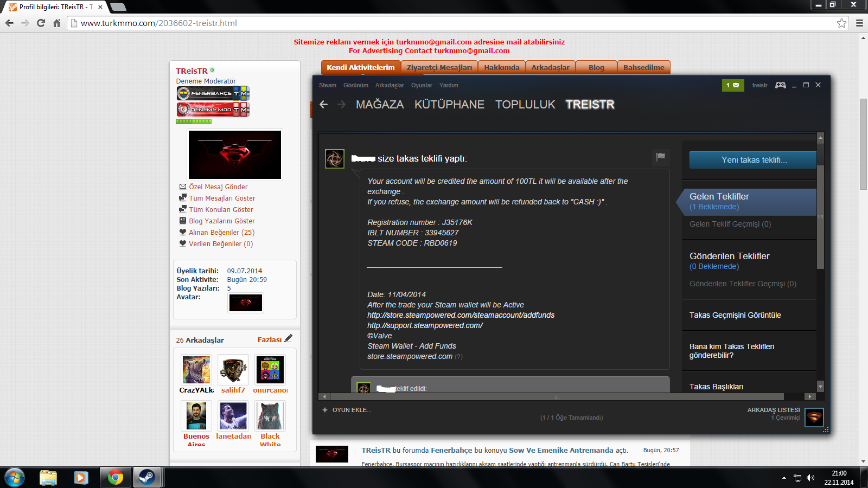868x488 pixels.
Task: Reload the turkmmo page
Action: click(41, 23)
